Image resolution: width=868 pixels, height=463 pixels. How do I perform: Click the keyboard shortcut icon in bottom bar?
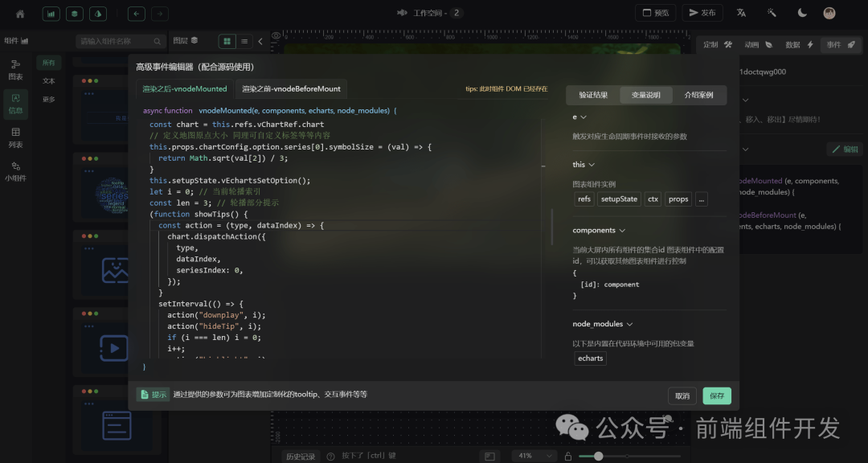pyautogui.click(x=489, y=457)
